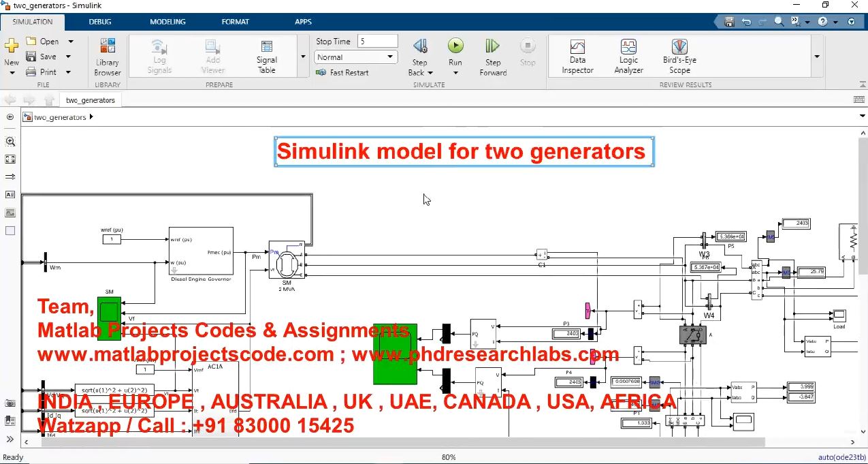Click the Print button
Screen dimensions: 868x464
click(x=42, y=72)
